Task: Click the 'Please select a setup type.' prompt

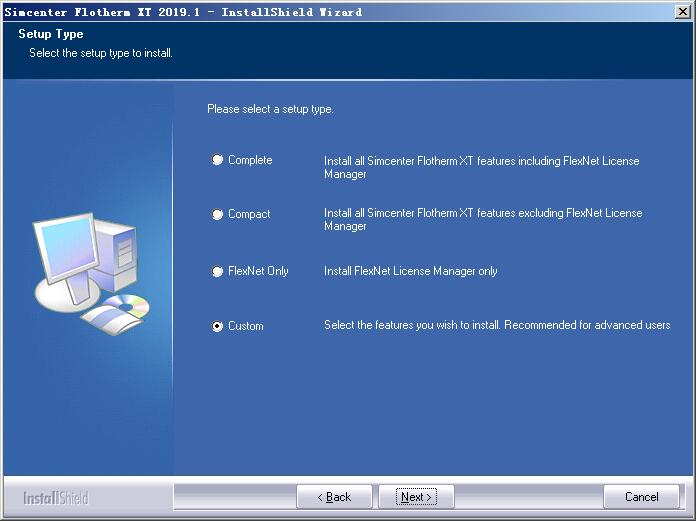Action: coord(270,109)
